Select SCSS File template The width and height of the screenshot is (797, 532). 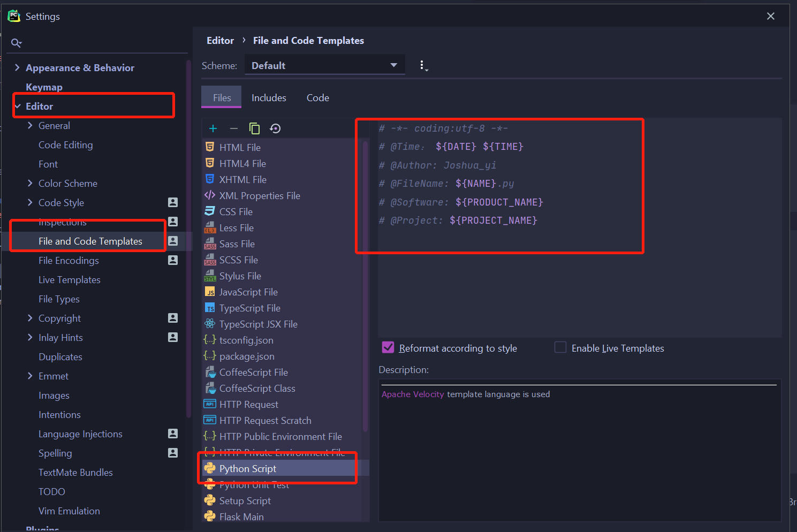(239, 260)
